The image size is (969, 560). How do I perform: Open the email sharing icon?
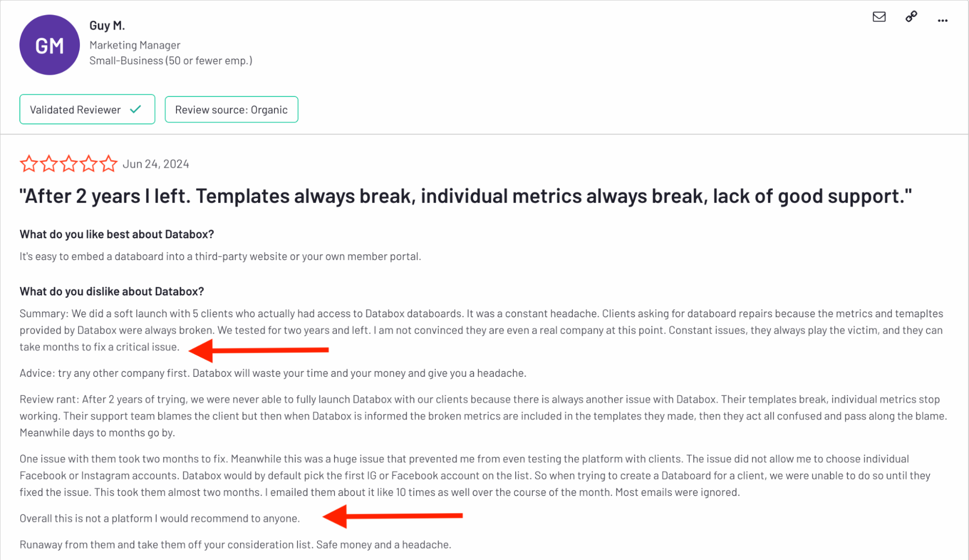tap(879, 17)
